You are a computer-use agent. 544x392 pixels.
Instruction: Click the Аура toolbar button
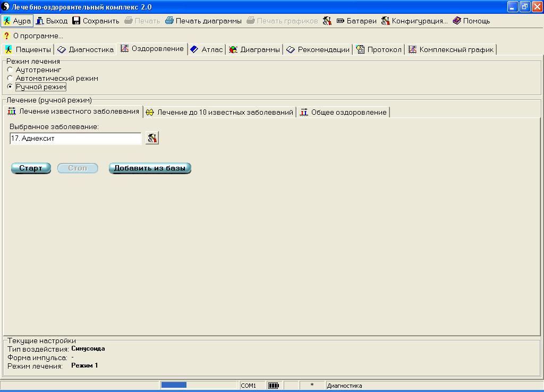point(17,21)
